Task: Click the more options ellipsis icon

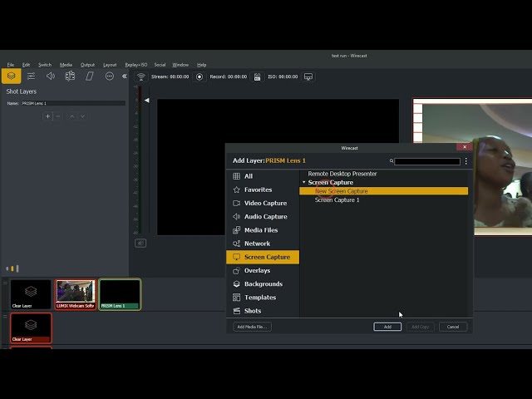Action: pos(109,76)
